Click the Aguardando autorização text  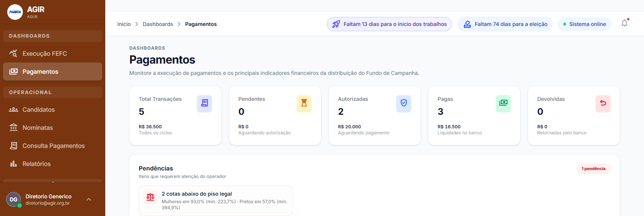coord(264,133)
